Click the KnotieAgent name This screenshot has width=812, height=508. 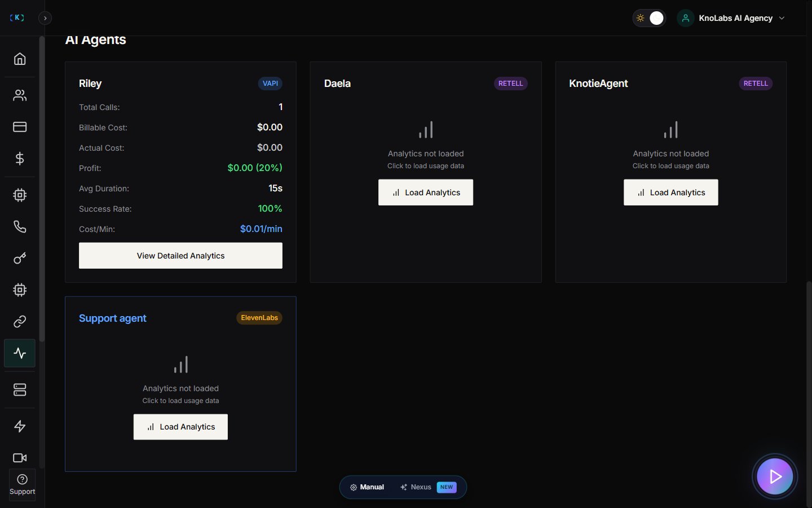[598, 84]
